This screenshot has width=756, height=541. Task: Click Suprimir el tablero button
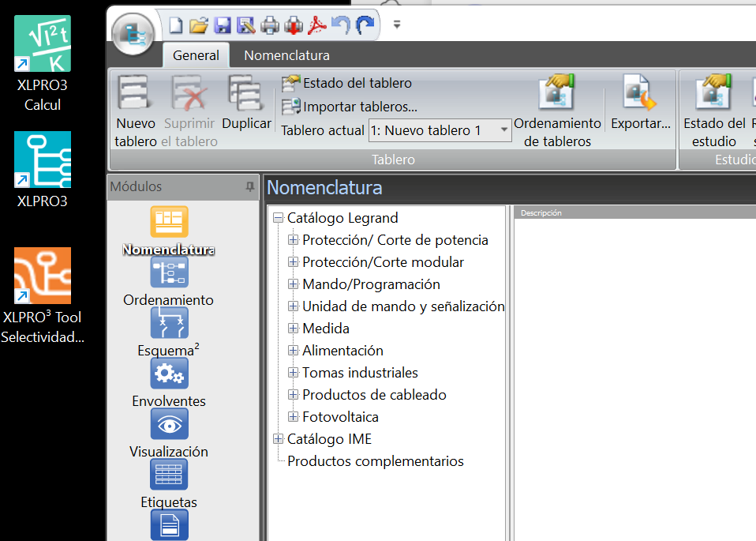pyautogui.click(x=189, y=111)
